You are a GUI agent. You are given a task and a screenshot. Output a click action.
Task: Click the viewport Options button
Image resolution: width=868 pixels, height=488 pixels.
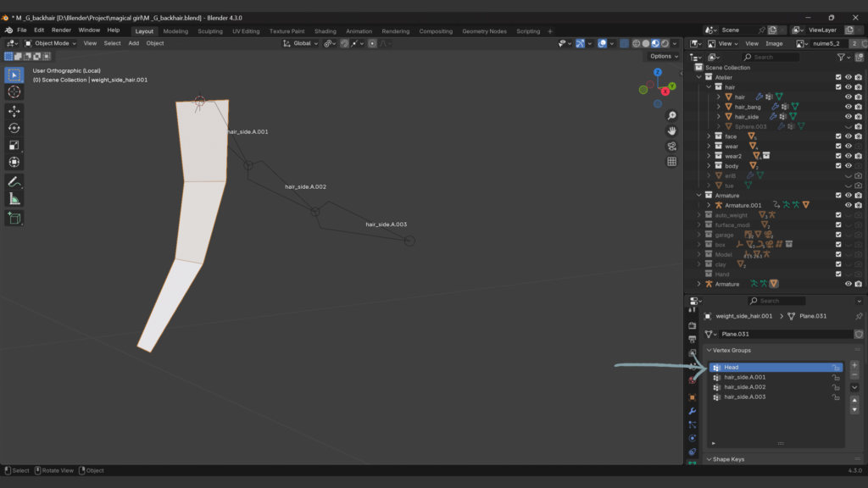[x=661, y=57]
